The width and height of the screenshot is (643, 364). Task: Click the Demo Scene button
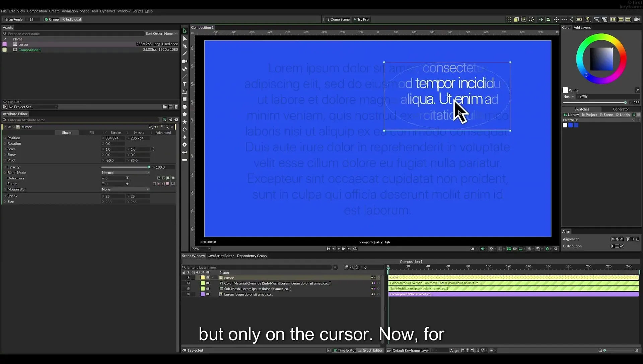[x=338, y=19]
